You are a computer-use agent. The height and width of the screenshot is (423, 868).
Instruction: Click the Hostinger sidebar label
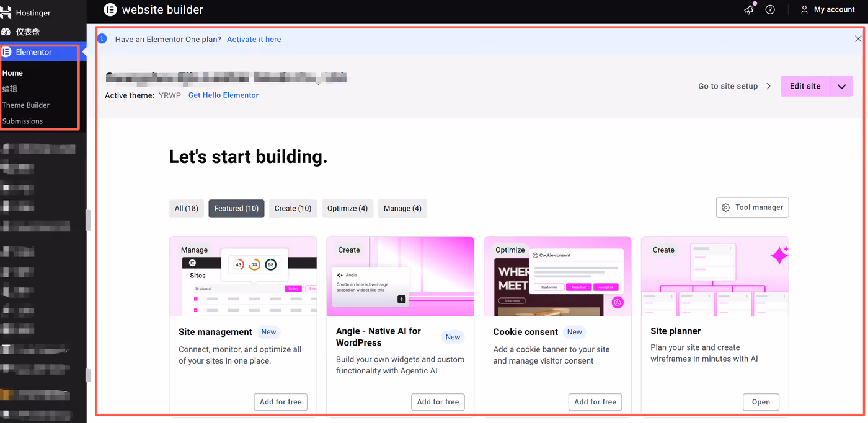pyautogui.click(x=33, y=12)
